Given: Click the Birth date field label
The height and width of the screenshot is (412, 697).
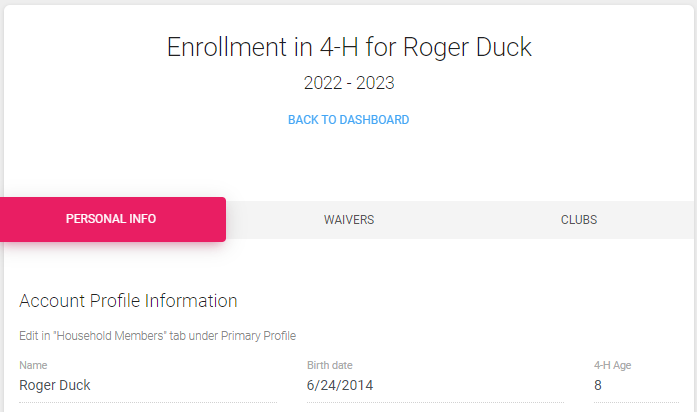Looking at the screenshot, I should (330, 365).
